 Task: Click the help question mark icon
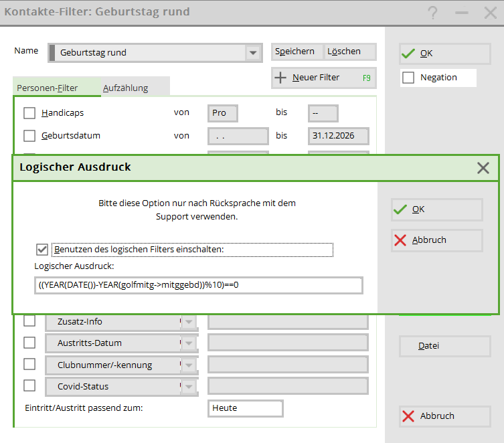pyautogui.click(x=433, y=13)
